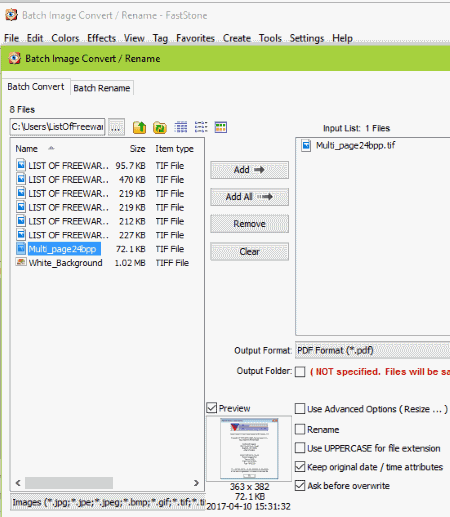
Task: Tick the Rename checkbox
Action: [300, 429]
